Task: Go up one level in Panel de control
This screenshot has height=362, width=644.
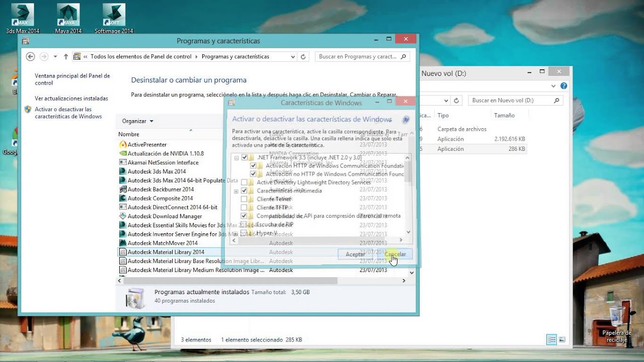Action: click(66, 57)
